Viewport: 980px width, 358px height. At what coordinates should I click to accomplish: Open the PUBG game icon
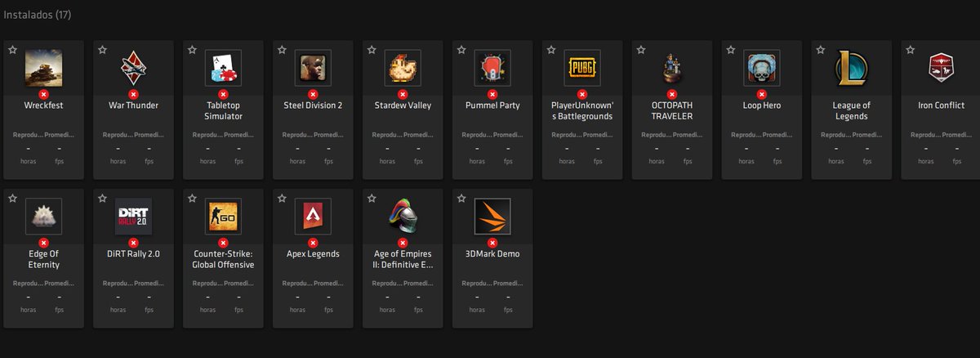tap(582, 68)
